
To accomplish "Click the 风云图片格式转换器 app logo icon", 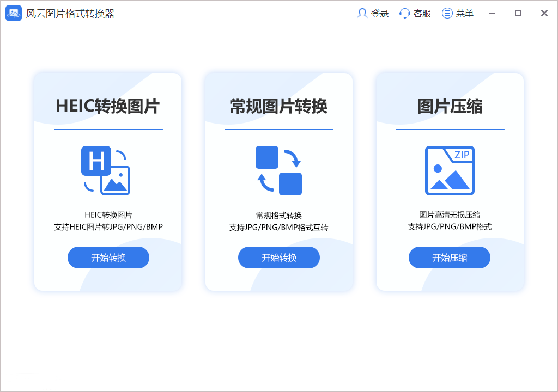I will point(14,13).
